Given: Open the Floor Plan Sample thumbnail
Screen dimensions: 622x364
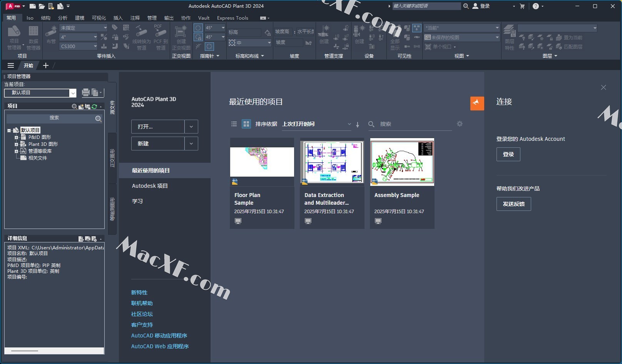Looking at the screenshot, I should [x=262, y=162].
